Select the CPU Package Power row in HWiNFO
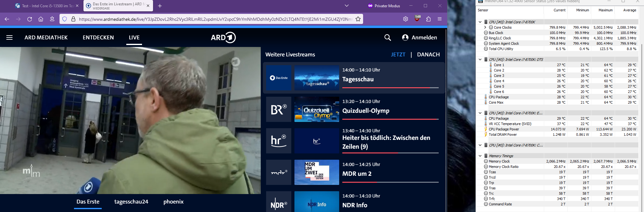This screenshot has height=212, width=644. 557,129
